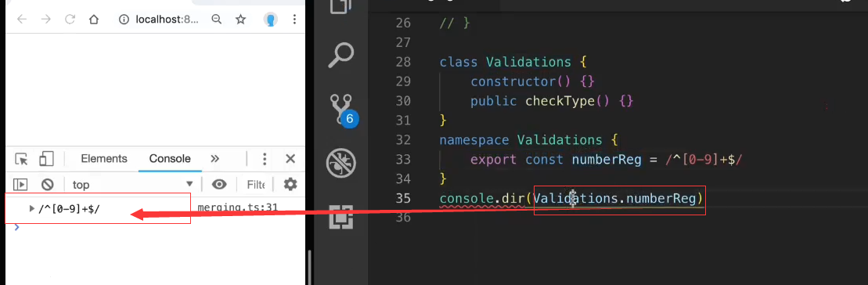Click the class Validations name
The width and height of the screenshot is (868, 285).
click(x=528, y=61)
